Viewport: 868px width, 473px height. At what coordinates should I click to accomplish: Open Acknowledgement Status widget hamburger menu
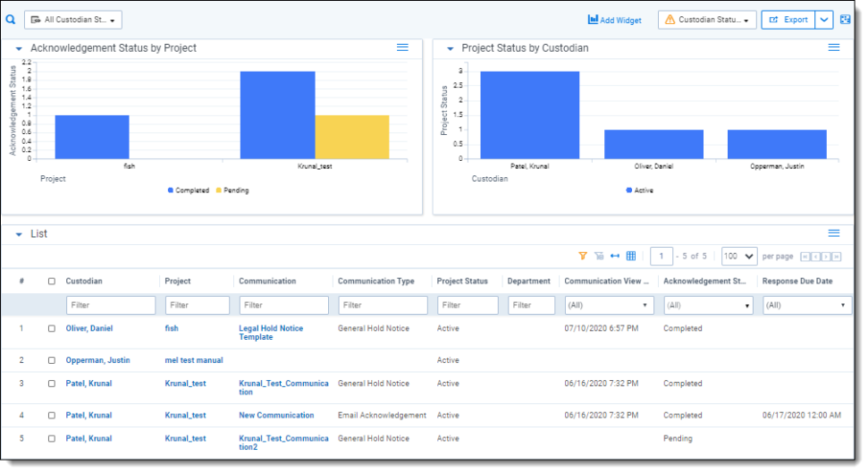(402, 47)
